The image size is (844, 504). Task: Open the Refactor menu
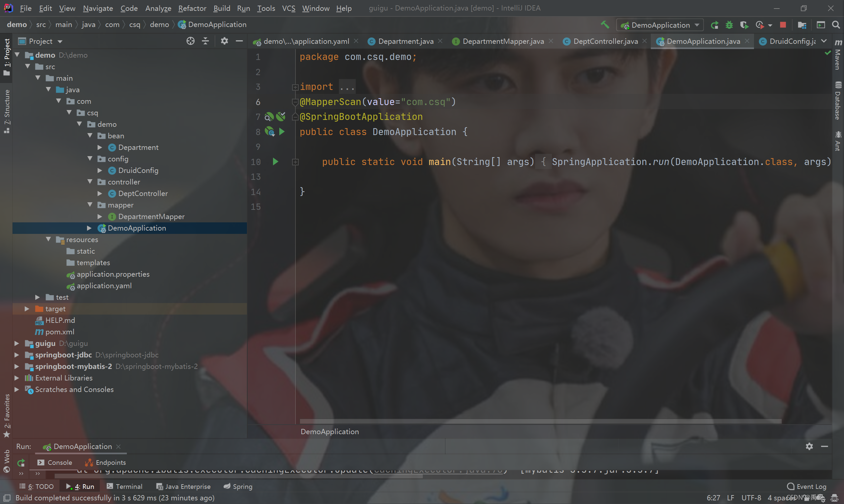pos(191,8)
